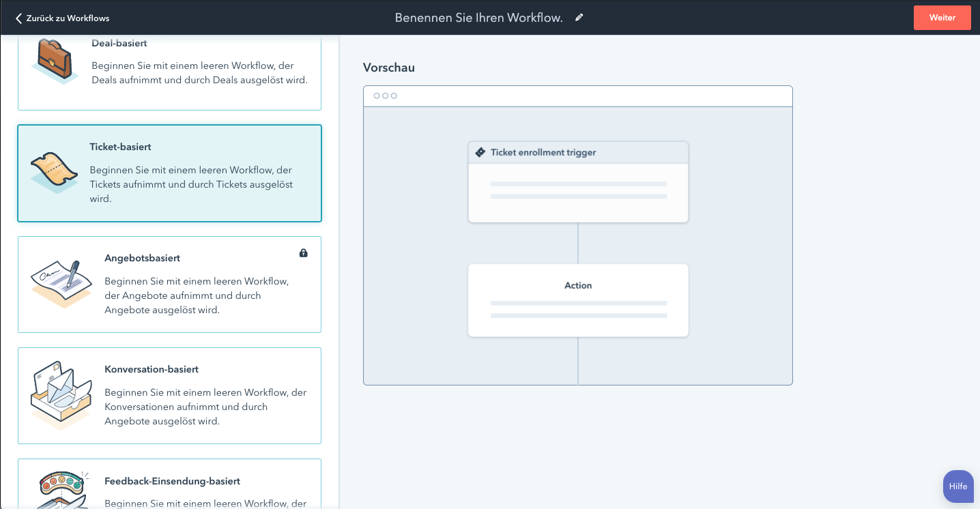
Task: Select the Feedback-Einsendung-basiert workflow card
Action: (169, 484)
